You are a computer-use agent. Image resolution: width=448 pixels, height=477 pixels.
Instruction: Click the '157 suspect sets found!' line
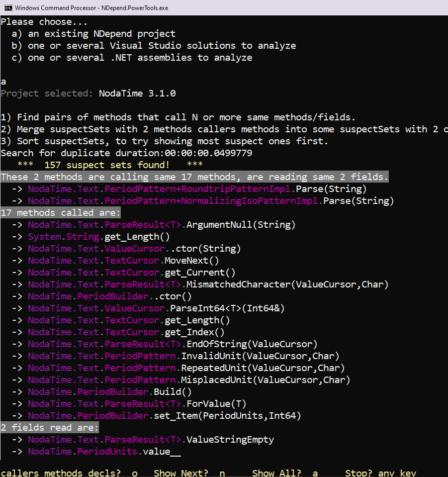[110, 165]
